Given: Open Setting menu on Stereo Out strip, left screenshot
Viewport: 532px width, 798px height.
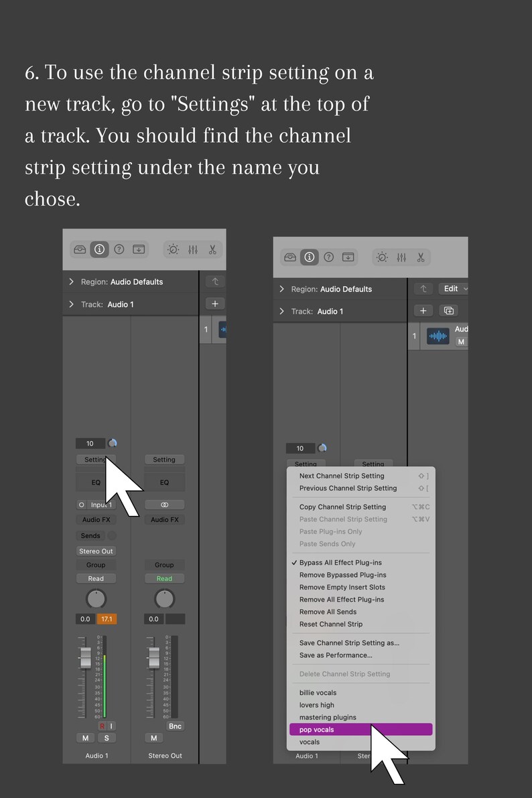Looking at the screenshot, I should (164, 460).
